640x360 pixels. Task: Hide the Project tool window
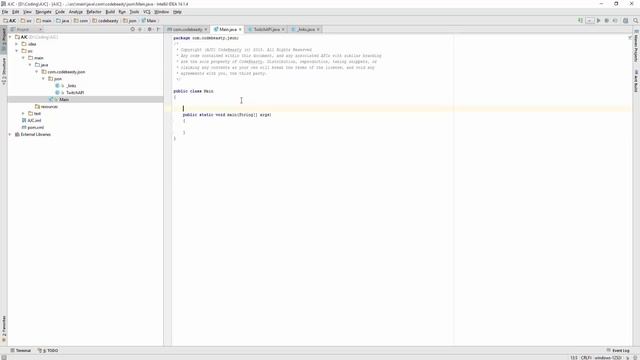click(x=158, y=29)
